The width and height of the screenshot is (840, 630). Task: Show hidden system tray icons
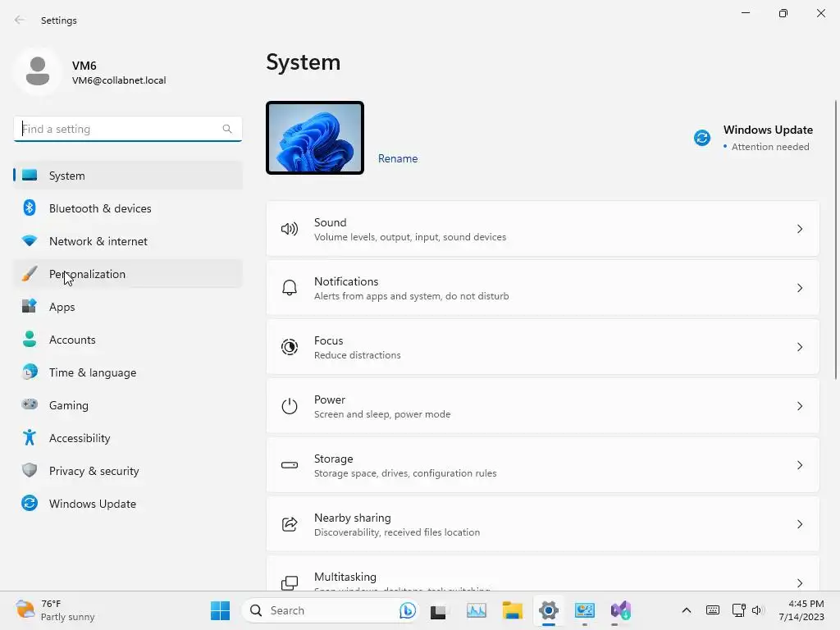click(687, 610)
